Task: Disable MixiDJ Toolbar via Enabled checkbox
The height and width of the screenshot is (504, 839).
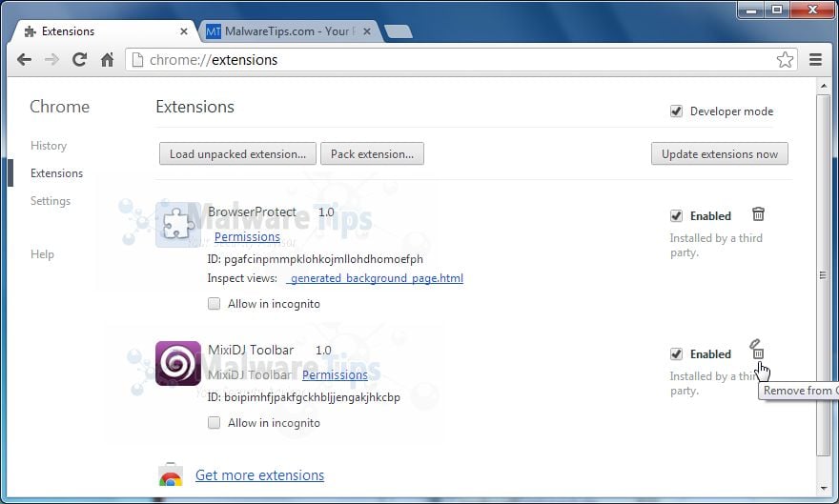Action: point(676,353)
